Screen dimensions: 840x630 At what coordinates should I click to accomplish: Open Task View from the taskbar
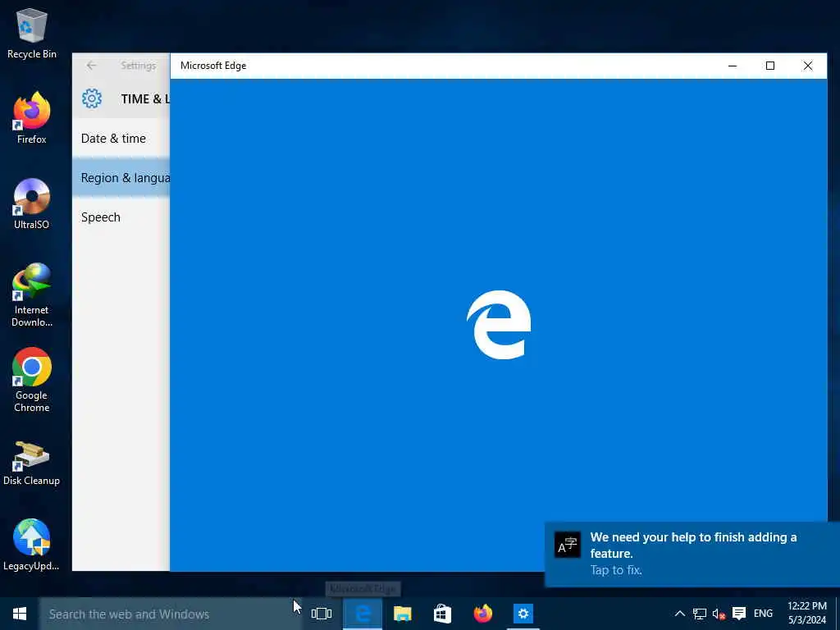[x=322, y=614]
